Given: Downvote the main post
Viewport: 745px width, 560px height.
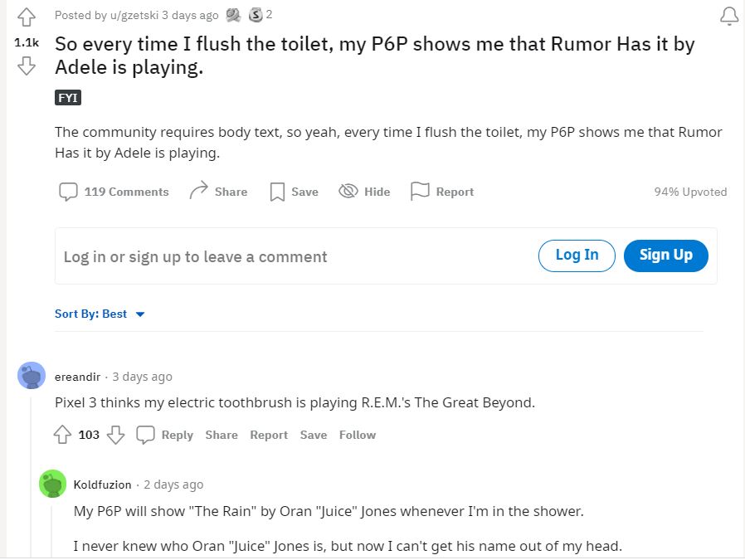Looking at the screenshot, I should click(27, 66).
